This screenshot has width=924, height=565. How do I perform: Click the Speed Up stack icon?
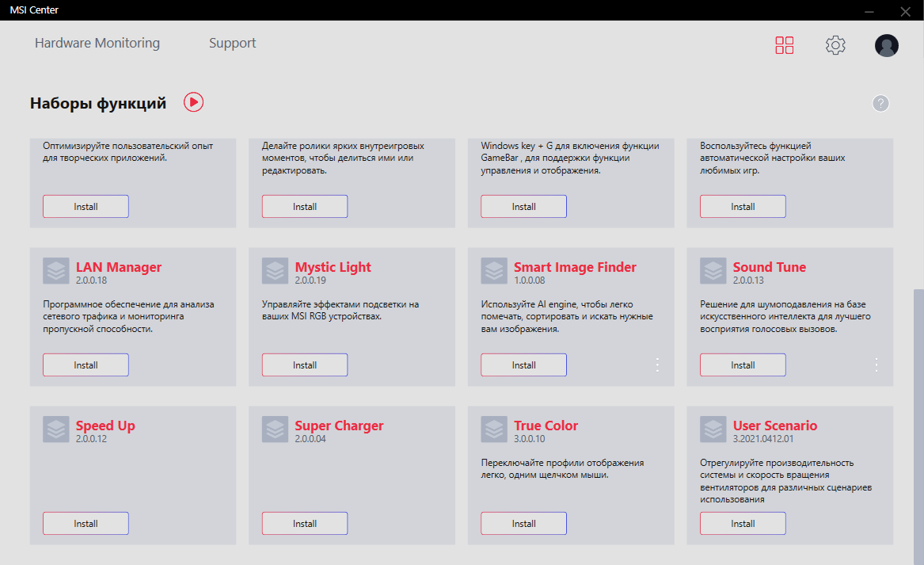pos(56,429)
